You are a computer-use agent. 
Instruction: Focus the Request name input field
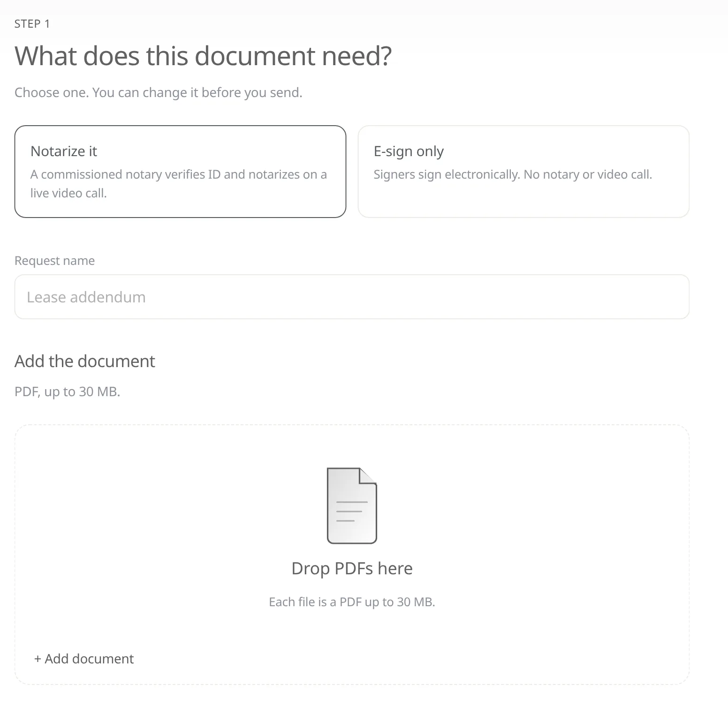(x=352, y=297)
